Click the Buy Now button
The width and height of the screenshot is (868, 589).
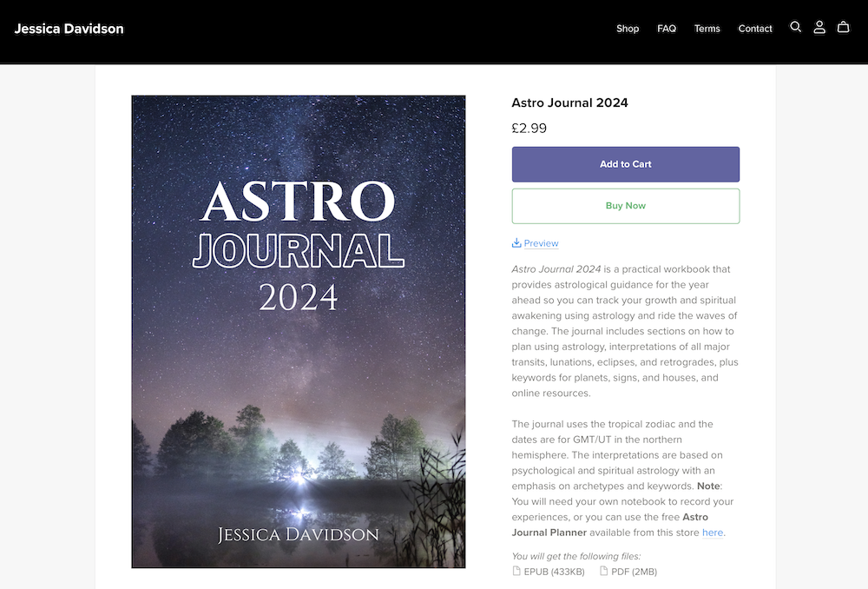(625, 205)
